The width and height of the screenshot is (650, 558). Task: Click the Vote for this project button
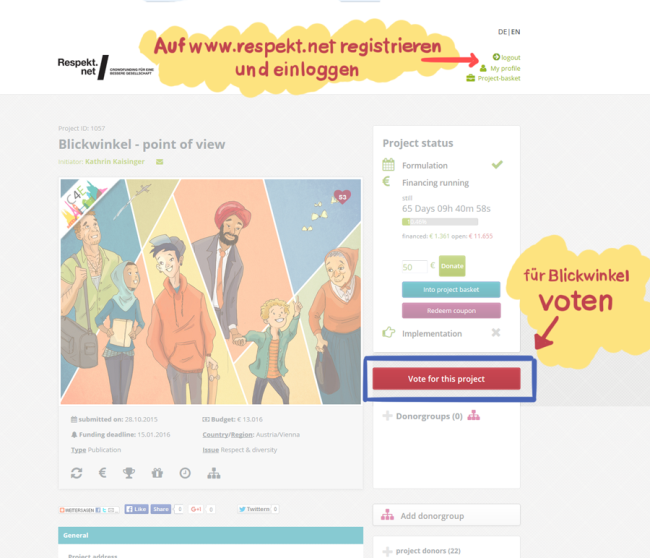(446, 379)
